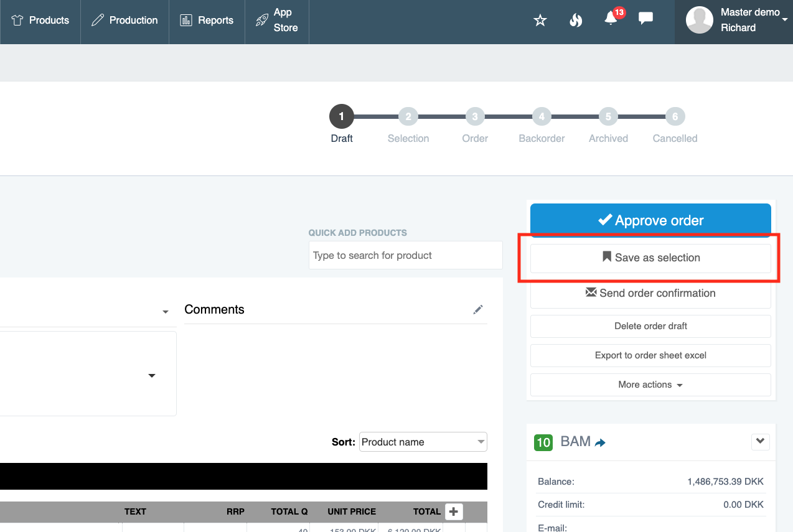This screenshot has width=793, height=532.
Task: Open the dropdown arrow left of Comments
Action: pyautogui.click(x=166, y=311)
